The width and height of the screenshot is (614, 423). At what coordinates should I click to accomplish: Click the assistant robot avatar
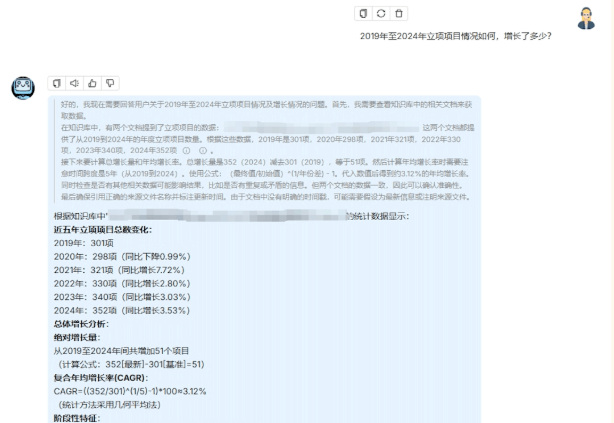tap(22, 88)
